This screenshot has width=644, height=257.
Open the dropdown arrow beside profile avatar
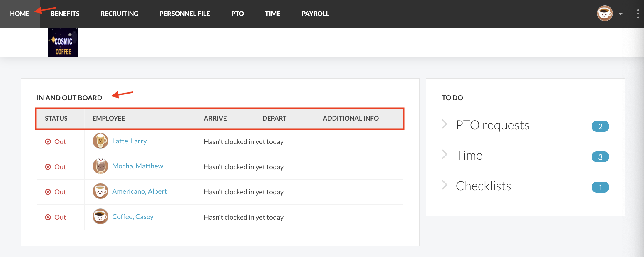click(621, 14)
